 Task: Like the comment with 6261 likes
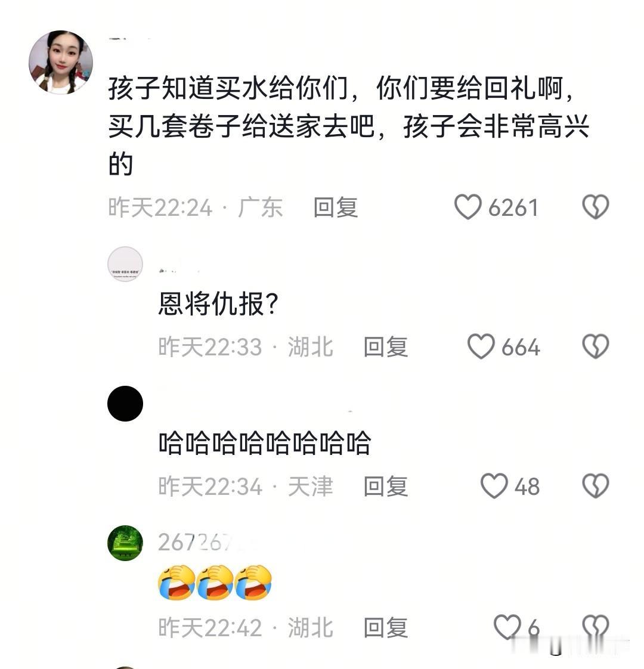467,207
